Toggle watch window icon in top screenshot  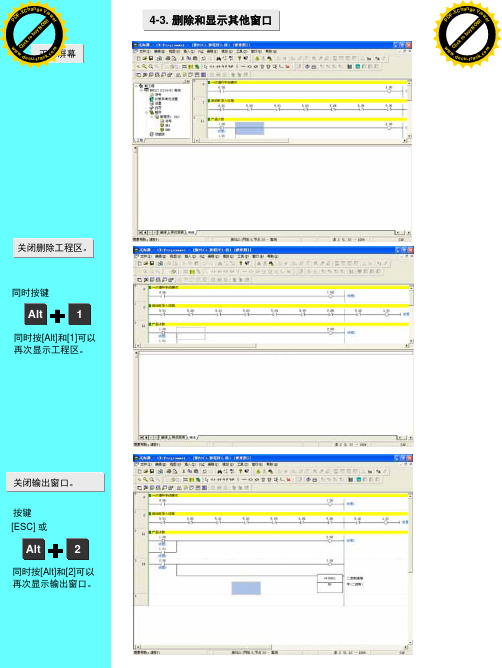tap(150, 75)
